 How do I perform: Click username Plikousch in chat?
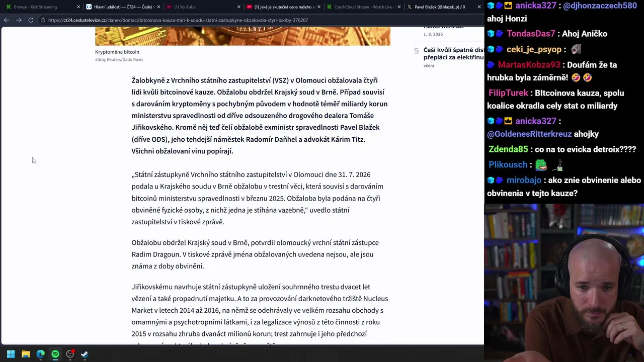coord(508,165)
